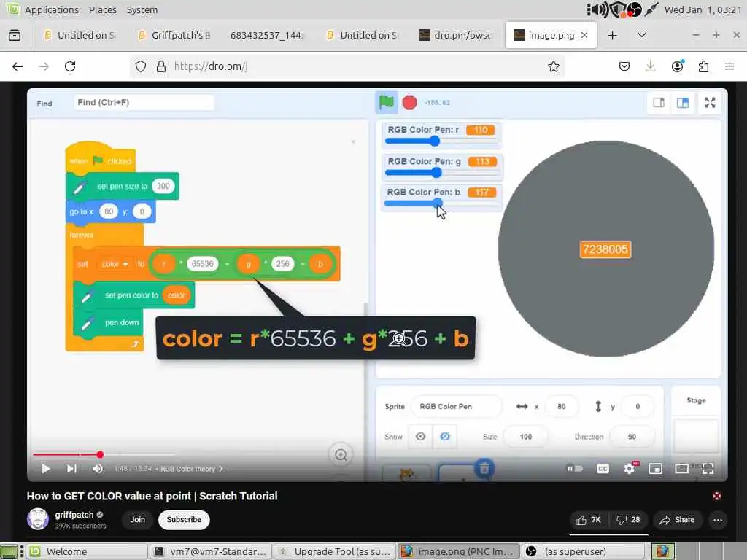
Task: Switch to dro.pm/bwsc tab
Action: pyautogui.click(x=456, y=35)
